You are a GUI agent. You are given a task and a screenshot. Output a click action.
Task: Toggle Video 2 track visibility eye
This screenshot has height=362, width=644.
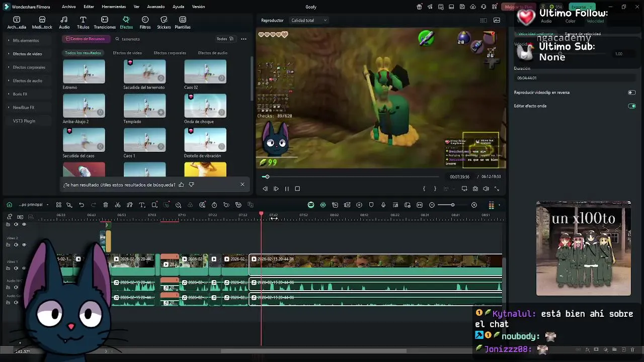point(24,245)
